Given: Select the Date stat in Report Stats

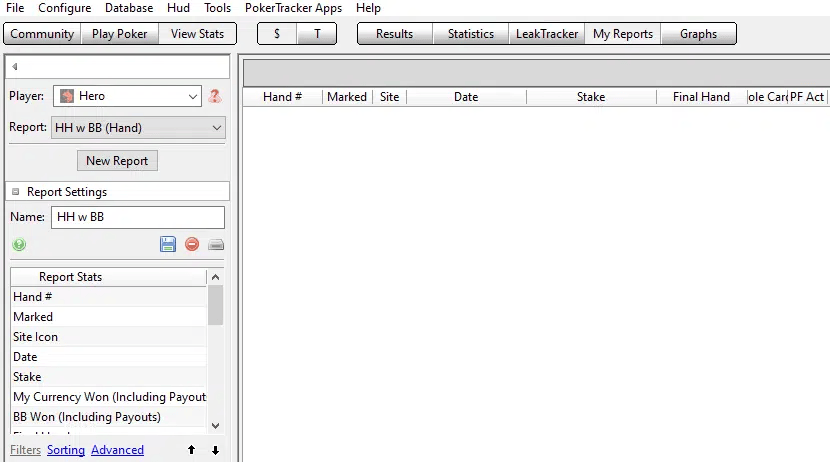Looking at the screenshot, I should tap(109, 357).
